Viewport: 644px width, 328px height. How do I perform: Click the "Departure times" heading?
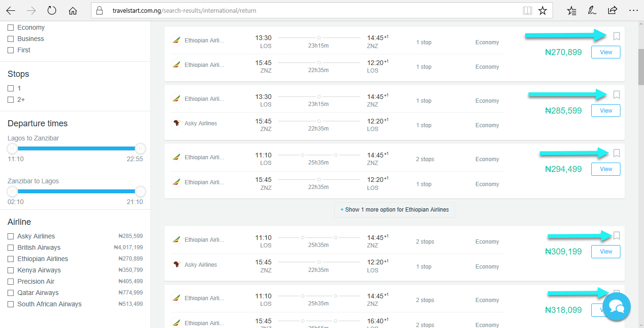coord(38,123)
